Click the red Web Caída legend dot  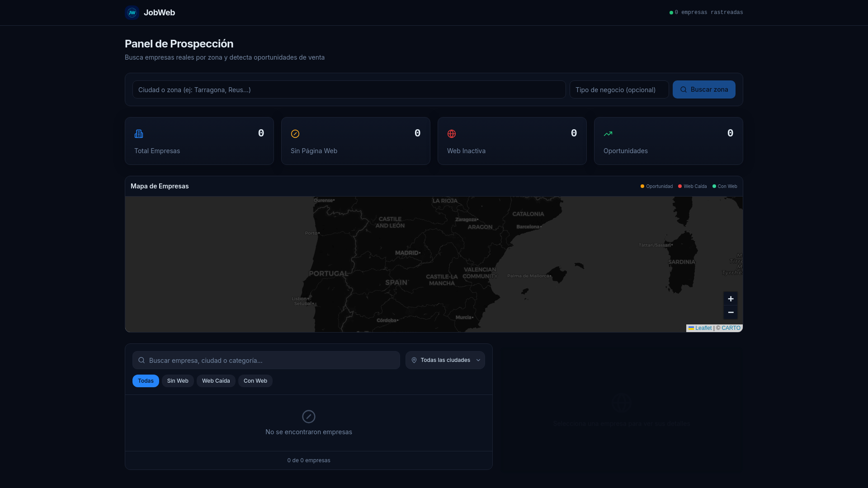(680, 186)
